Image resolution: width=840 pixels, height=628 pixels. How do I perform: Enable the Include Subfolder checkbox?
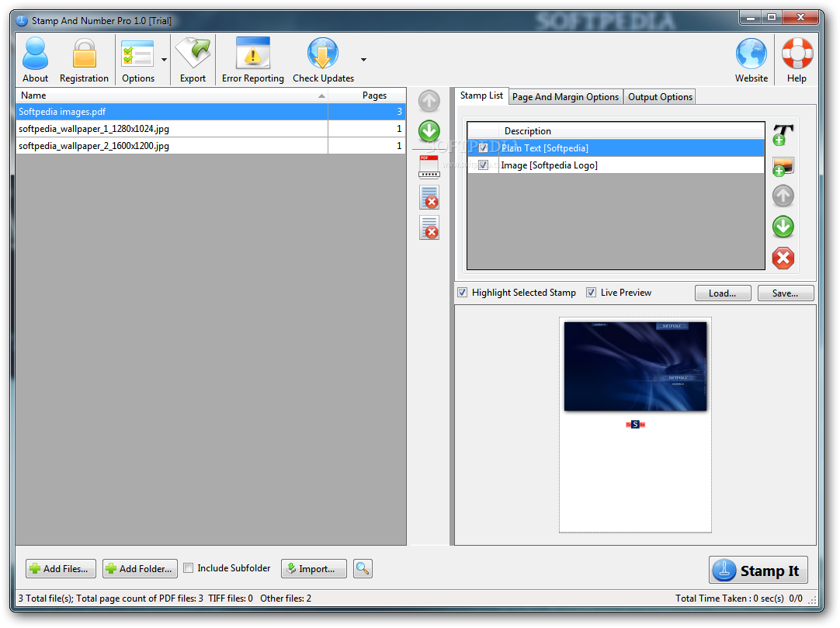pyautogui.click(x=188, y=568)
